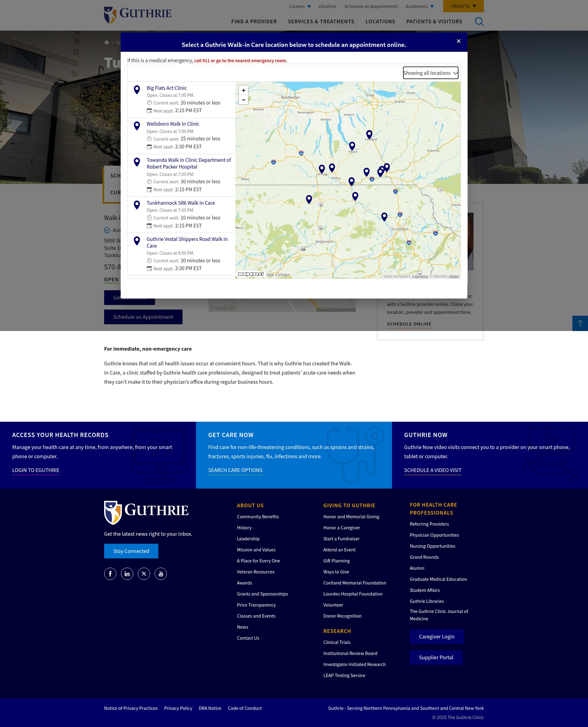Click the SCHEDULE ONLINE link
This screenshot has height=727, width=588.
pos(409,324)
